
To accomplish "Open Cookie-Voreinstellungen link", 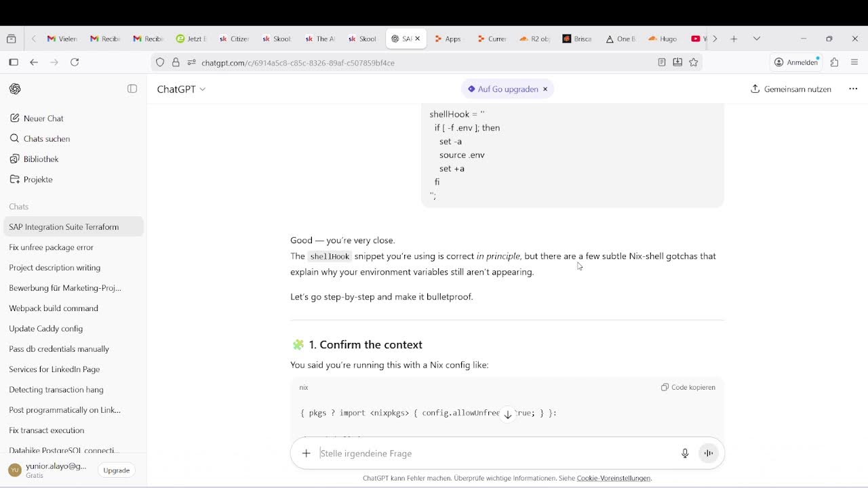I will click(x=614, y=478).
